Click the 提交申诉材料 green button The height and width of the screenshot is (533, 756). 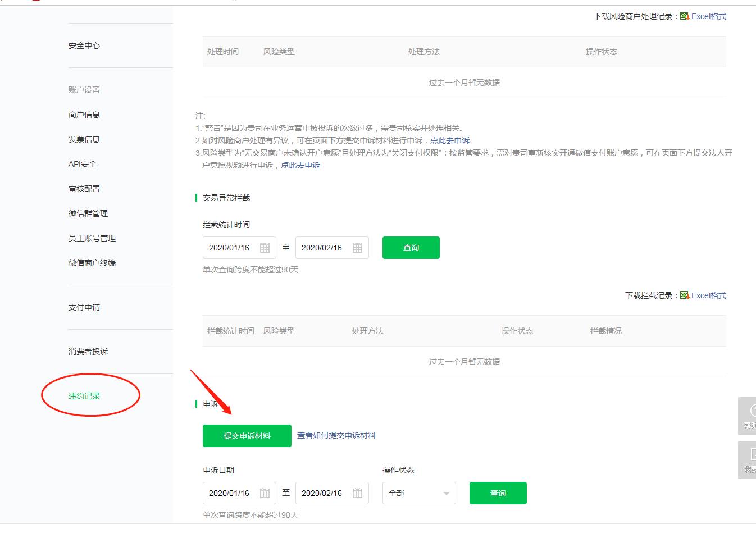pyautogui.click(x=247, y=435)
